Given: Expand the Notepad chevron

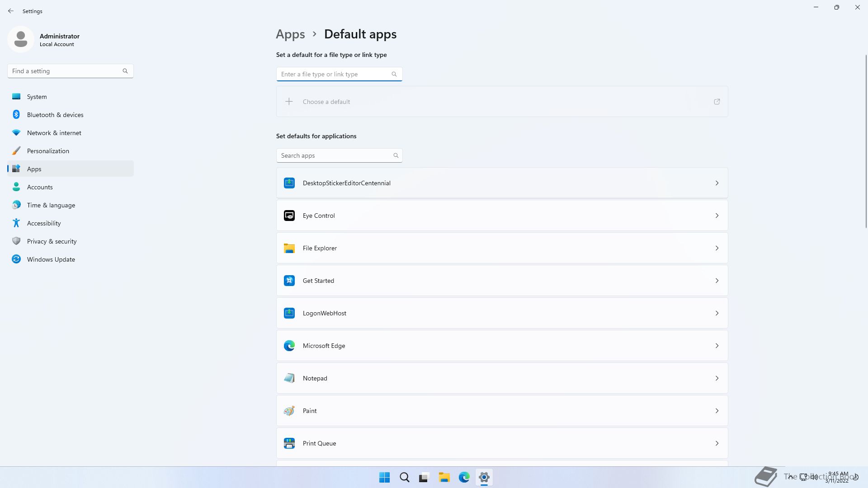Looking at the screenshot, I should pos(717,378).
